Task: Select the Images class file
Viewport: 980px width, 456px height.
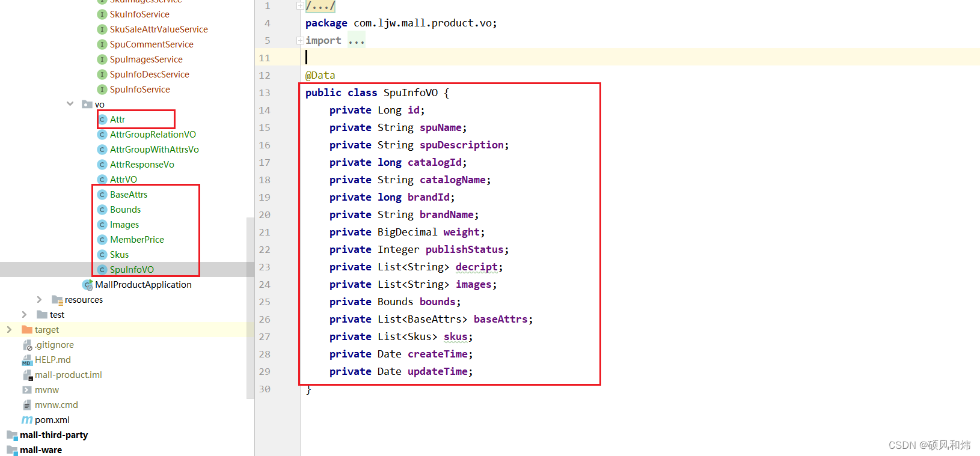Action: [124, 225]
